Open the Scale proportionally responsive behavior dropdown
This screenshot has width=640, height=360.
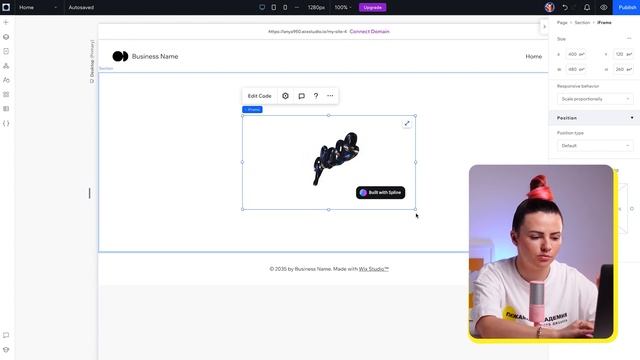(595, 99)
